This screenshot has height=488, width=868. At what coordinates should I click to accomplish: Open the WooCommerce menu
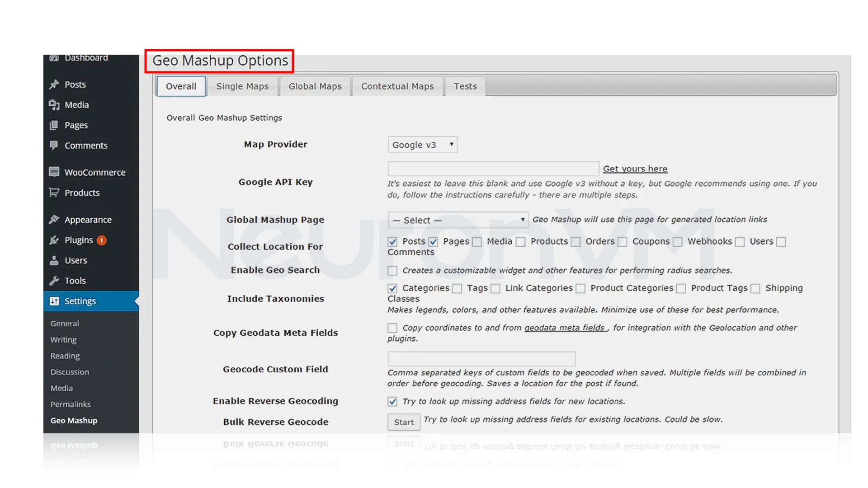coord(95,172)
